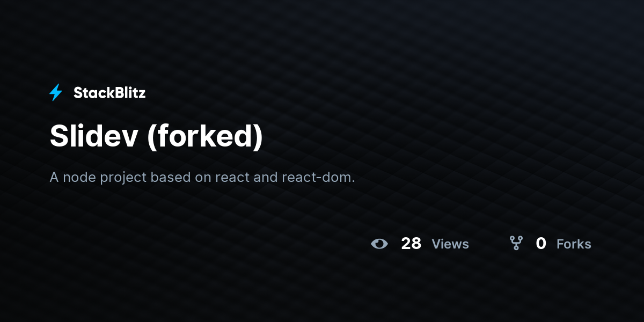
Task: Click the fork count number 0
Action: click(x=541, y=244)
